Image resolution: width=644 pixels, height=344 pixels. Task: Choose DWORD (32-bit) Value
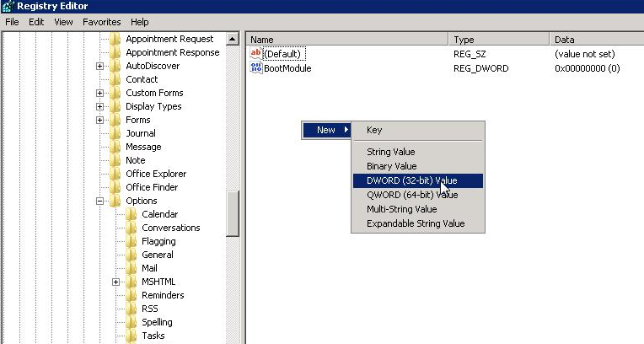coord(418,180)
